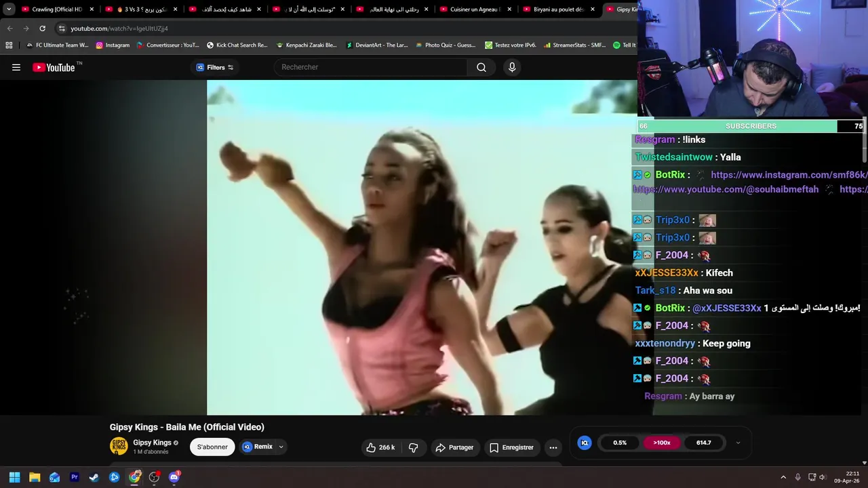Click the 0.5% vidIQ stat pill
The image size is (868, 488).
tap(620, 443)
